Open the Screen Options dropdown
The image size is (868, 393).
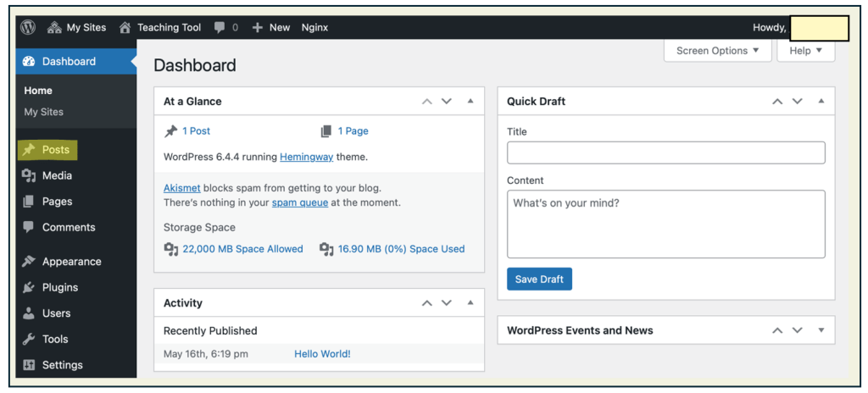[717, 51]
